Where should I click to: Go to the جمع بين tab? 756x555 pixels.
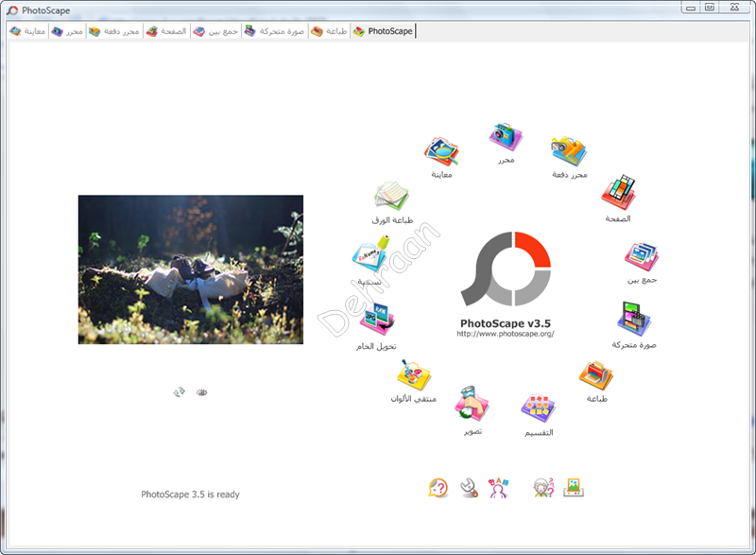[x=215, y=31]
